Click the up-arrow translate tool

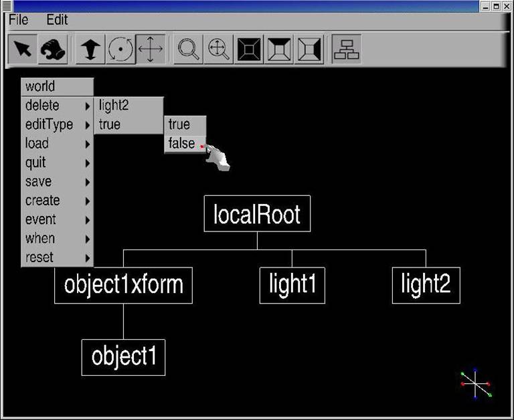[x=90, y=49]
